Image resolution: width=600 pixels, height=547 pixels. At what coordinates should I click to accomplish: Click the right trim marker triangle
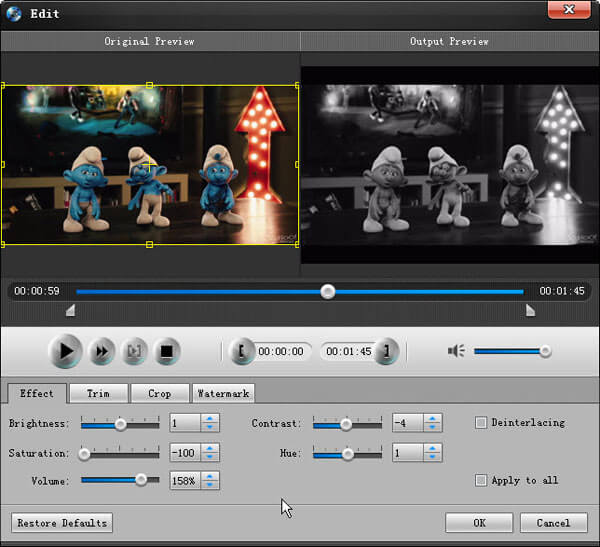(x=530, y=310)
